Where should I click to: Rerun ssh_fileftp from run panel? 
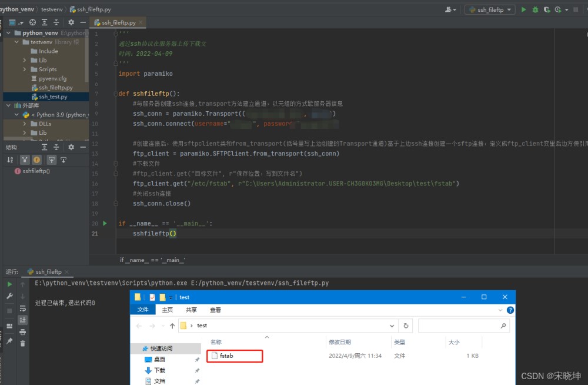[x=10, y=284]
